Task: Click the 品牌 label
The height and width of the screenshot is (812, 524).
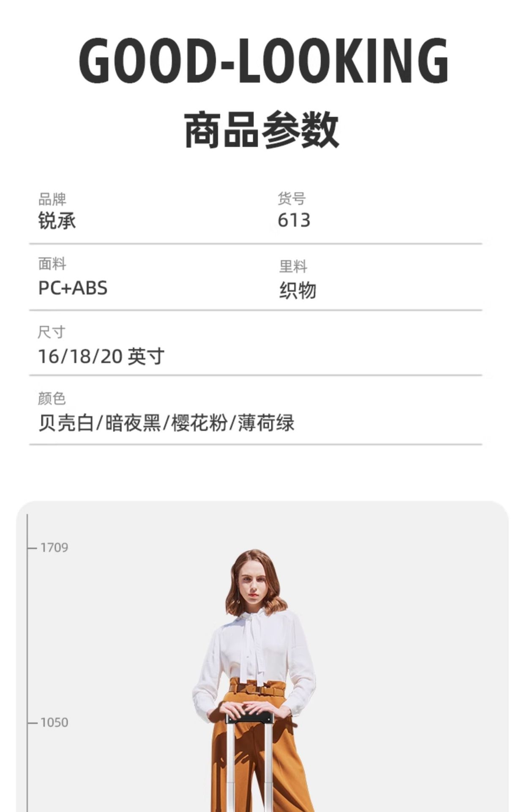Action: (52, 199)
